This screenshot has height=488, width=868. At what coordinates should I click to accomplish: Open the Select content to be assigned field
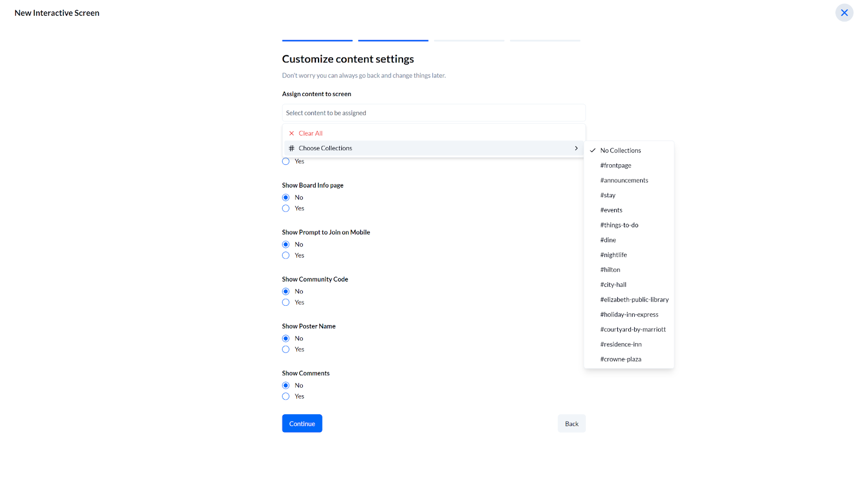tap(433, 113)
